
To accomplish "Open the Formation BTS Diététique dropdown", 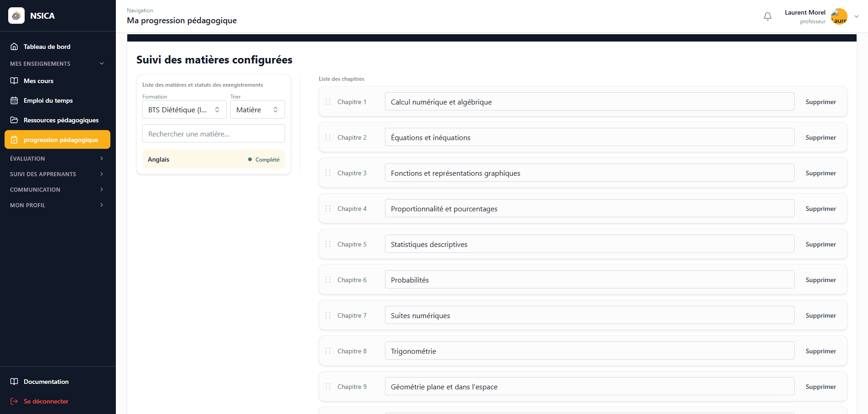I will pyautogui.click(x=184, y=110).
